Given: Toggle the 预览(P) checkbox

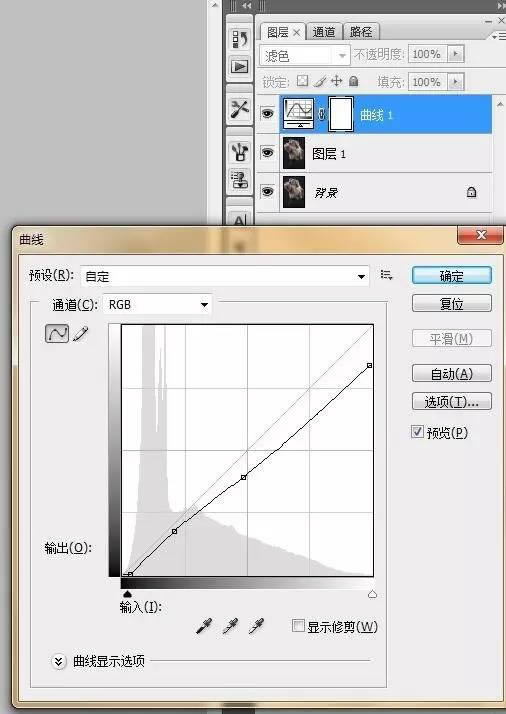Looking at the screenshot, I should point(417,431).
